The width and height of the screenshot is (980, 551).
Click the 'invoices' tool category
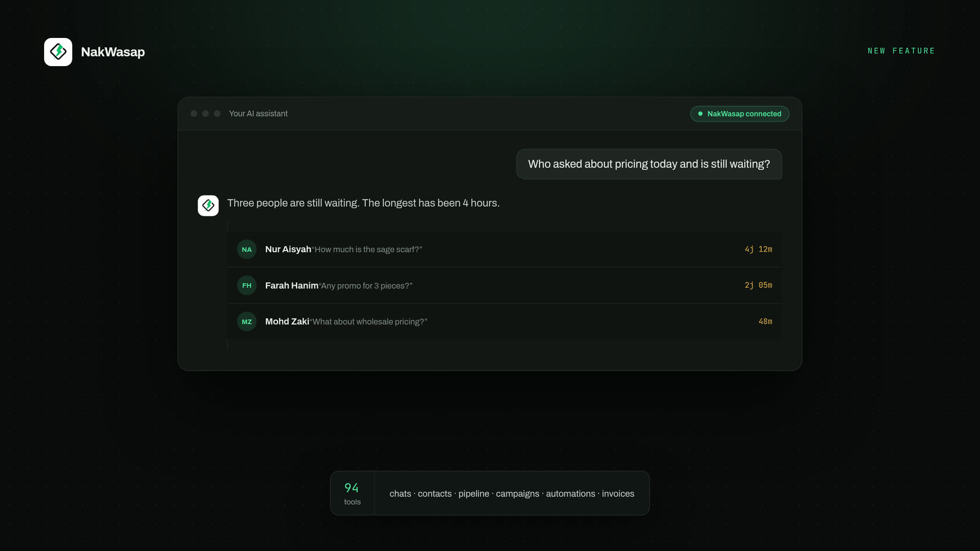618,494
